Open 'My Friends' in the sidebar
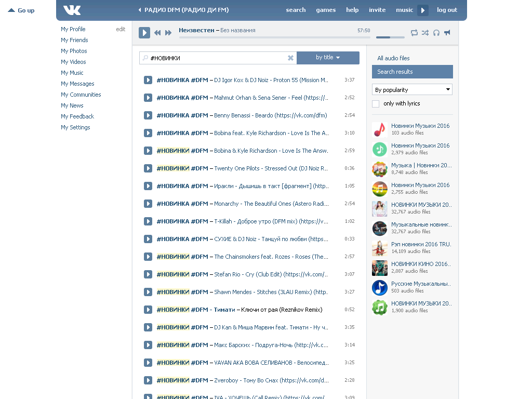Screen dimensions: 532x399 [x=74, y=40]
